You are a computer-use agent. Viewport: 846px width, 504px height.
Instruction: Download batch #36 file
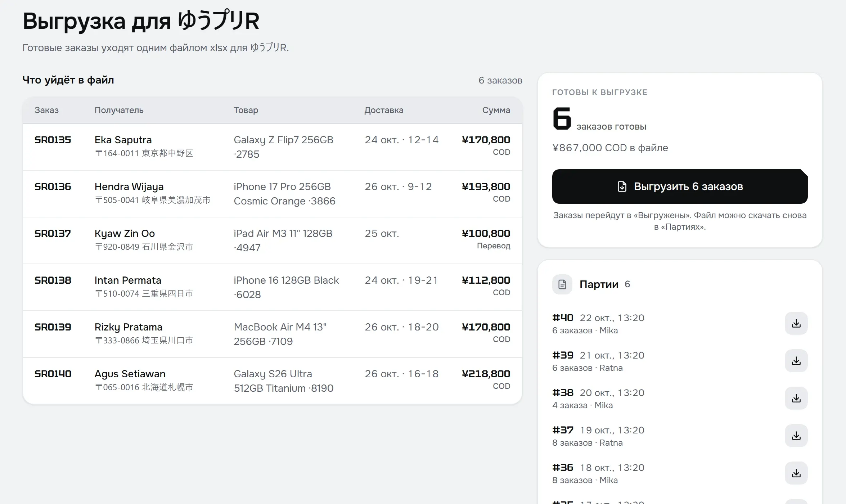[x=796, y=473]
